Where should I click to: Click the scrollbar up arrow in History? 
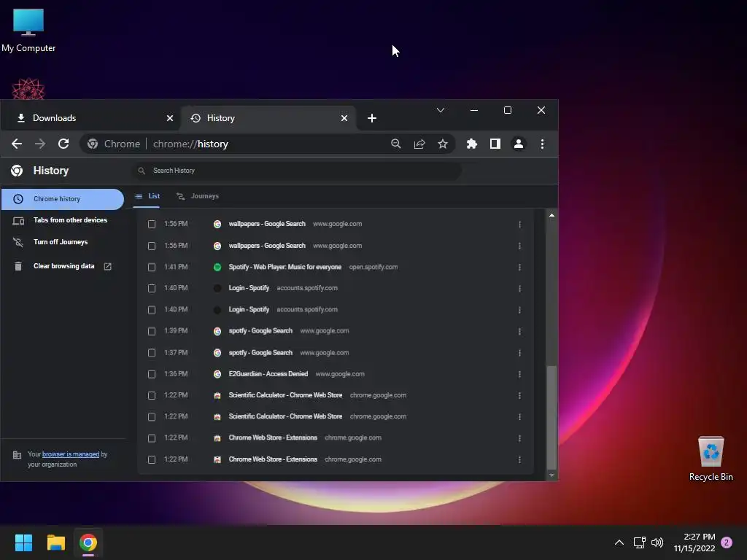551,216
